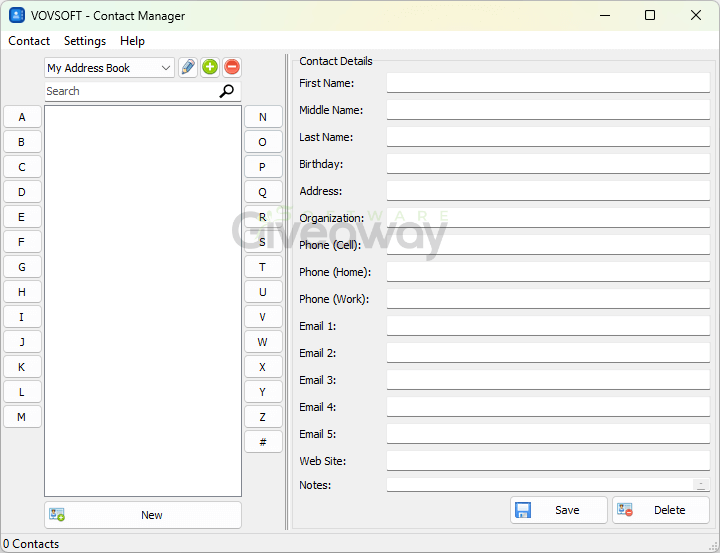This screenshot has width=720, height=553.
Task: Minimize the Contact Manager window
Action: tap(605, 15)
